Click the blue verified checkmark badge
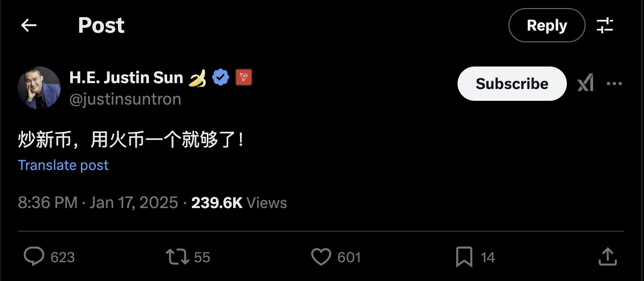Screen dimensions: 644x281 [x=221, y=78]
